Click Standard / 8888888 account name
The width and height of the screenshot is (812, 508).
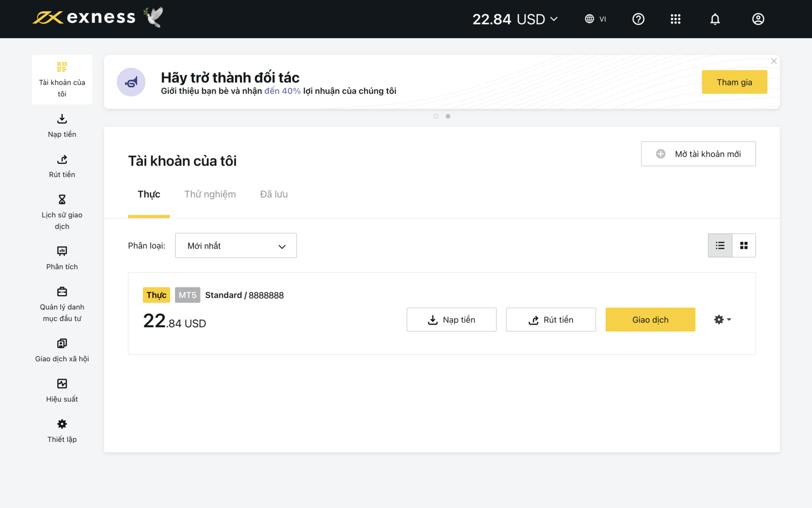245,295
